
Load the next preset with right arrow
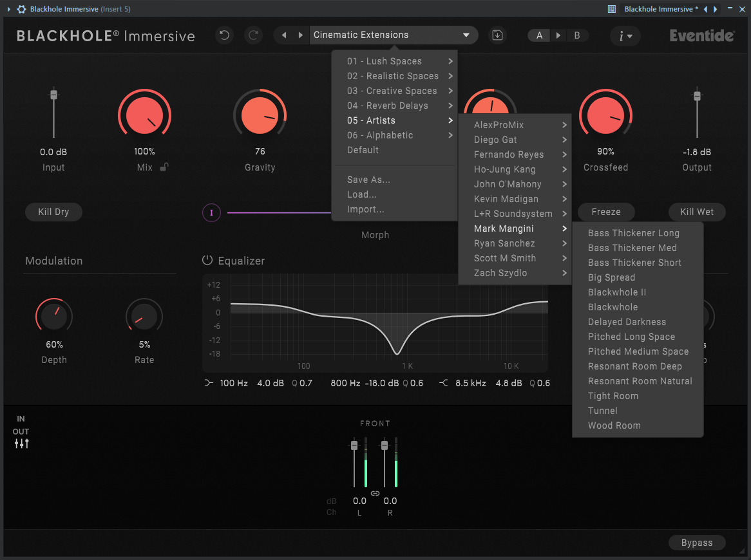point(300,35)
